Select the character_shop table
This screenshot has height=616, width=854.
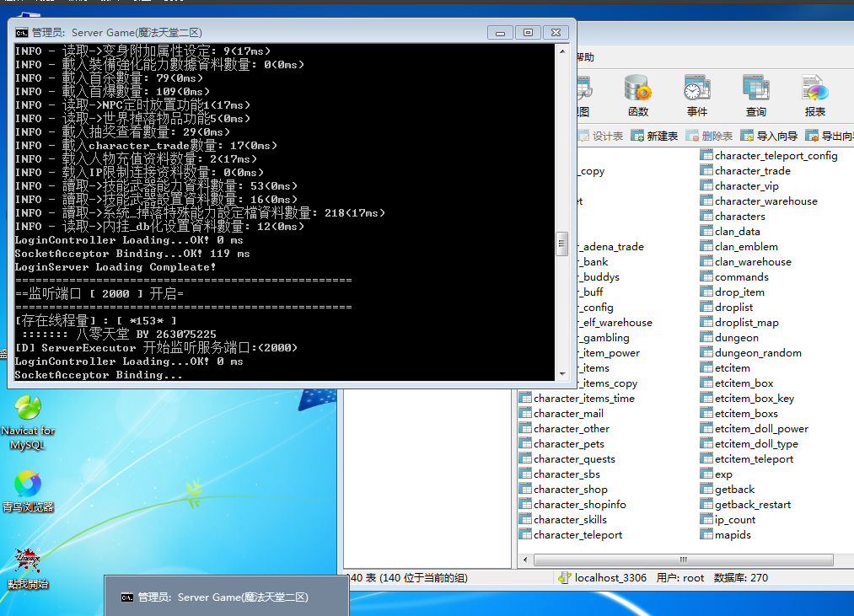[564, 490]
